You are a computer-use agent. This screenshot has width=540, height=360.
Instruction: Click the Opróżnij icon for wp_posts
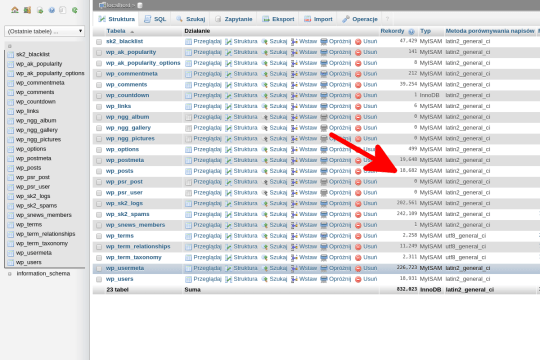324,171
